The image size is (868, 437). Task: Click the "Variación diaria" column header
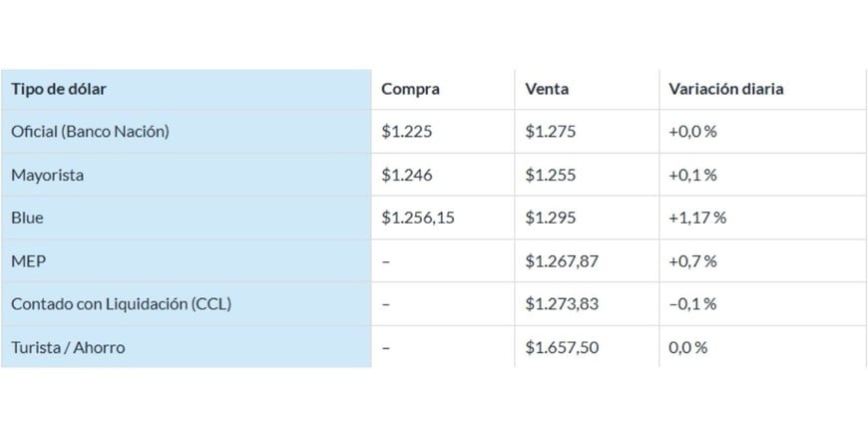tap(726, 89)
